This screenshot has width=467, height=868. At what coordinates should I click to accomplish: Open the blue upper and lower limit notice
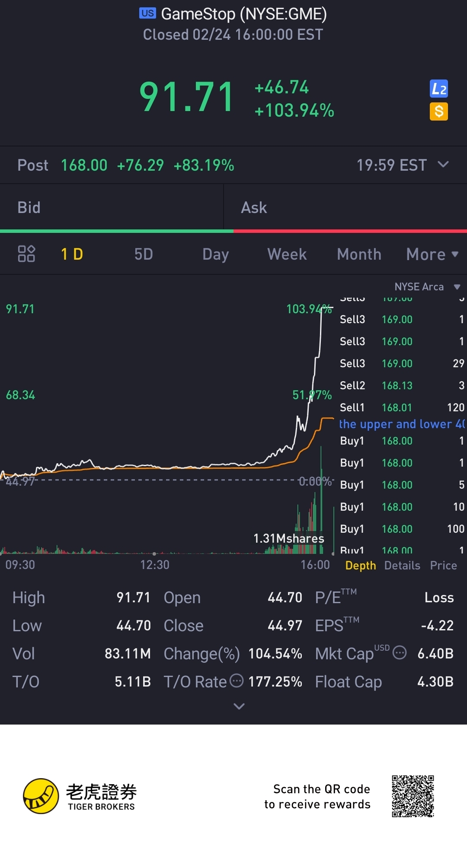[402, 424]
